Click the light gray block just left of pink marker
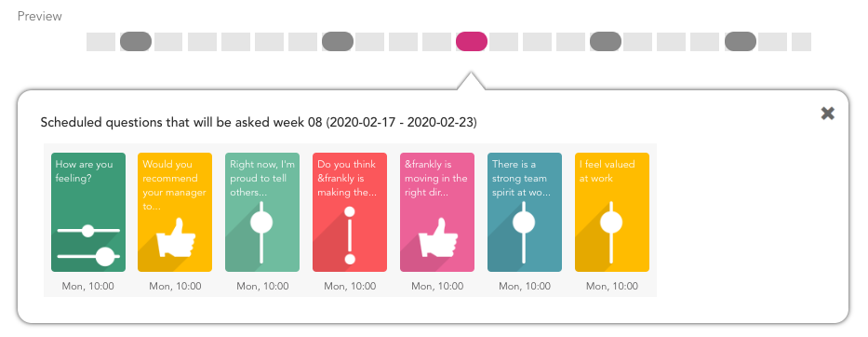Image resolution: width=868 pixels, height=337 pixels. 436,42
